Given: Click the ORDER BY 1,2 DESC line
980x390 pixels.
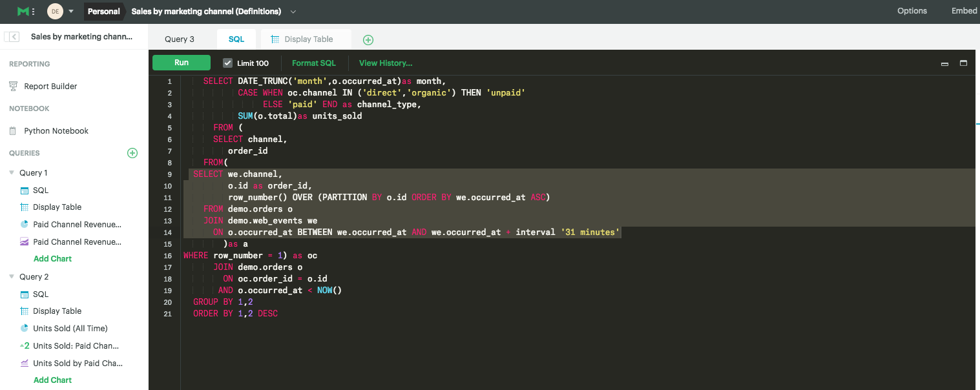Looking at the screenshot, I should click(x=235, y=314).
